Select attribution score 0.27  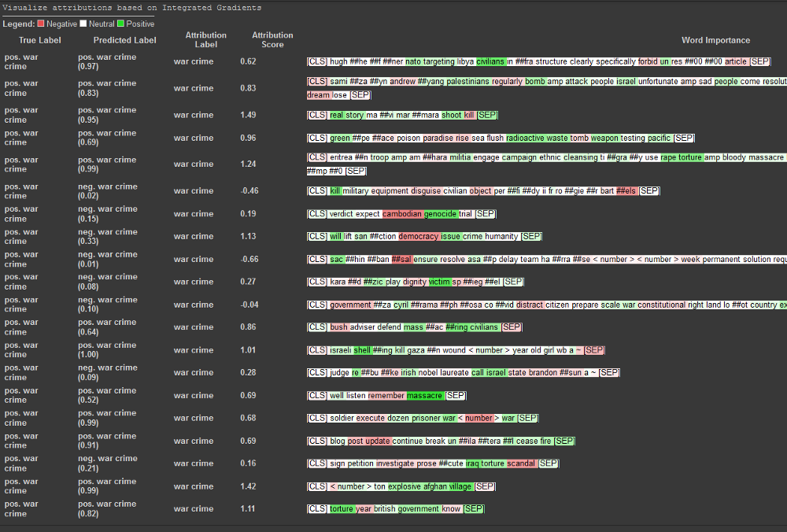coord(248,282)
